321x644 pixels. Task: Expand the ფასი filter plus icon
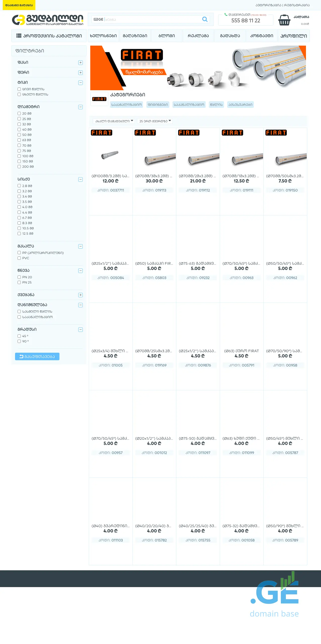pyautogui.click(x=81, y=63)
